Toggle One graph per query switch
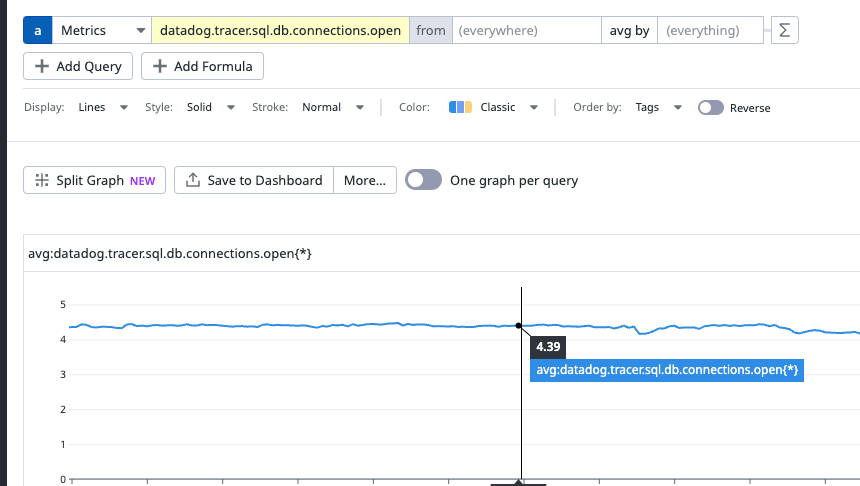This screenshot has height=486, width=860. 423,180
